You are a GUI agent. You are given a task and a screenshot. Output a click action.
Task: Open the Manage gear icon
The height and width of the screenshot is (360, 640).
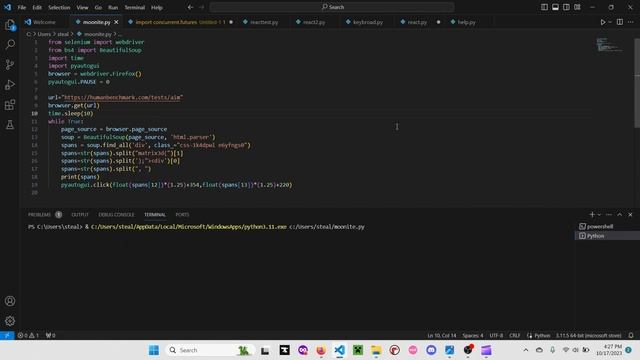coord(10,321)
